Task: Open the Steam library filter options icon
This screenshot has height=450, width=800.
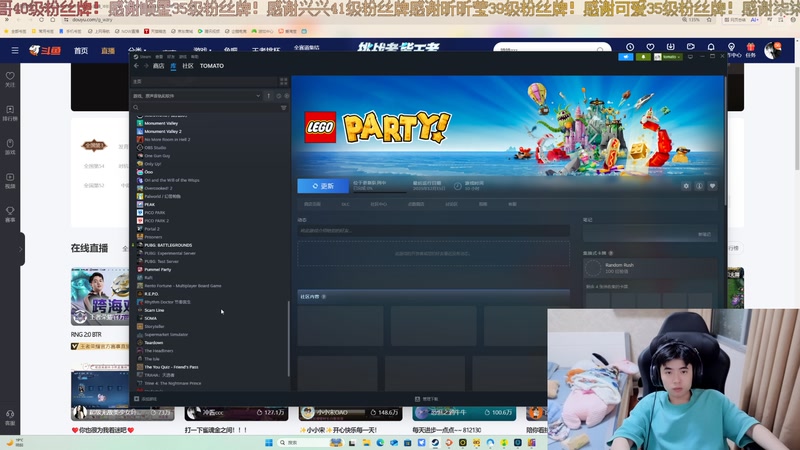Action: 284,108
